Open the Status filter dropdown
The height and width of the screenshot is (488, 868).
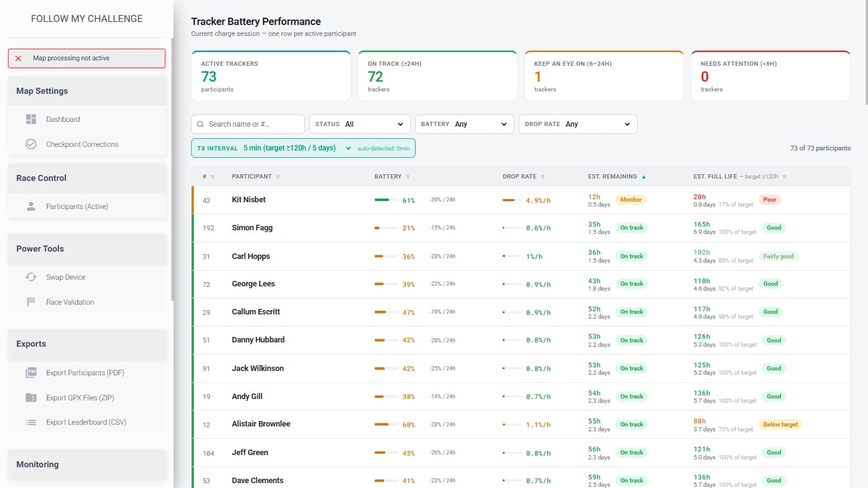[360, 124]
